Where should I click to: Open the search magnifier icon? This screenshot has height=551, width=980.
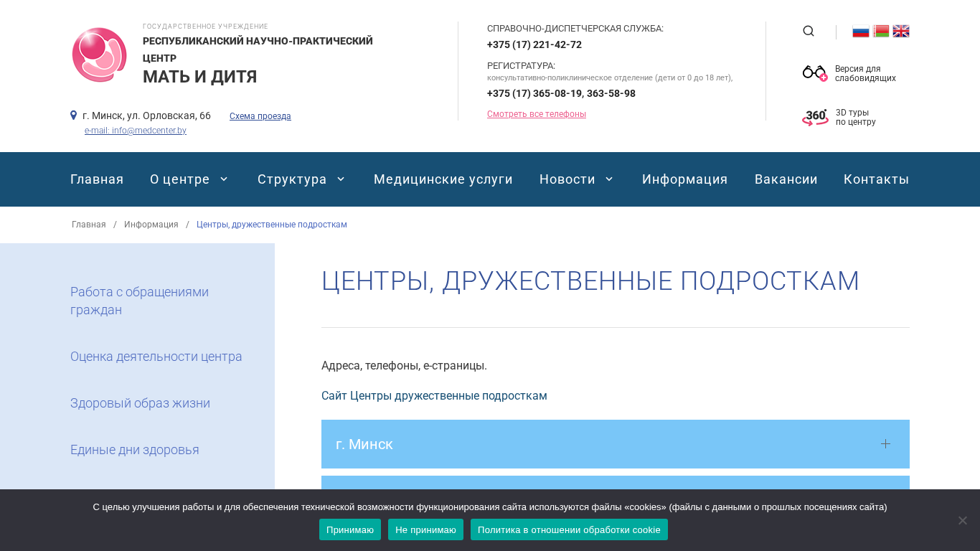809,31
